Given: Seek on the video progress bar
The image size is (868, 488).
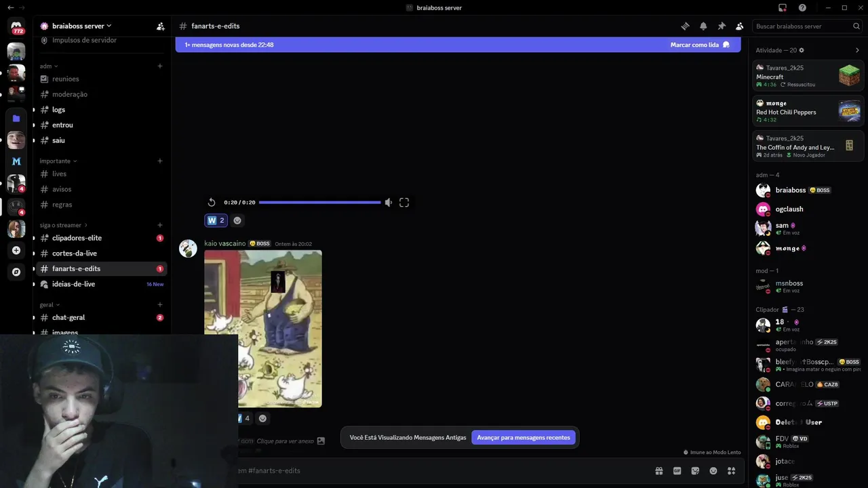Looking at the screenshot, I should point(319,203).
